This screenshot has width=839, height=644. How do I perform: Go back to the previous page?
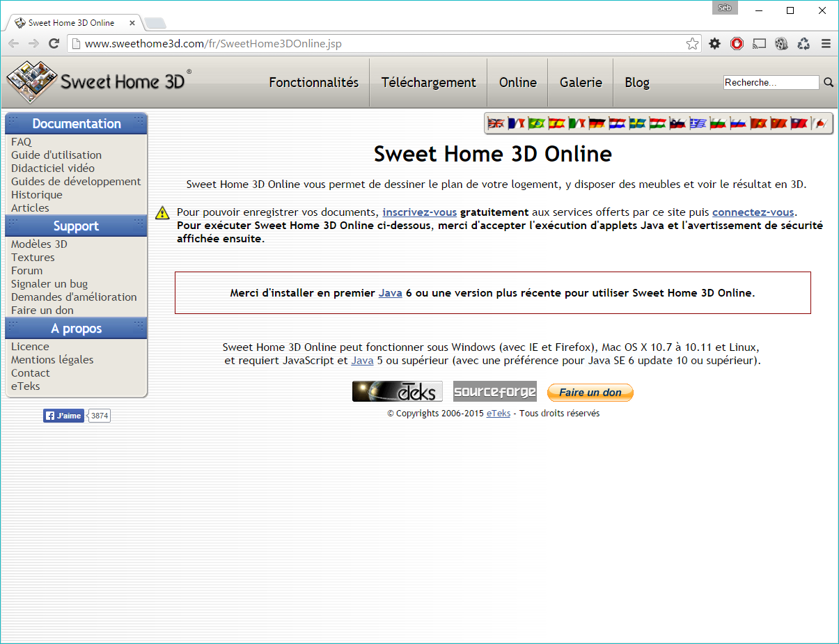point(13,44)
